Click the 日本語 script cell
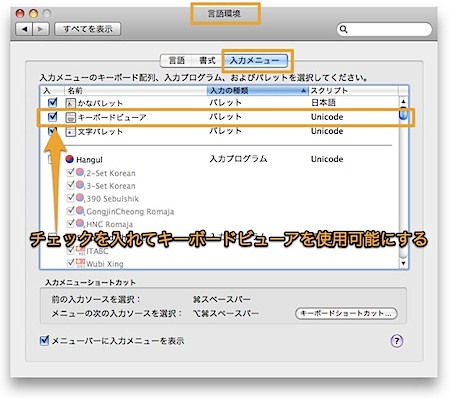The image size is (450, 398). 323,102
